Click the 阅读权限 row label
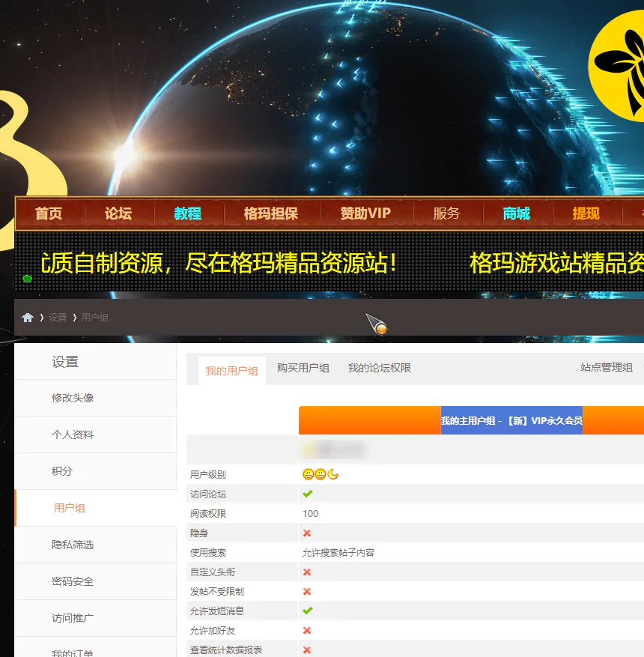 click(208, 514)
